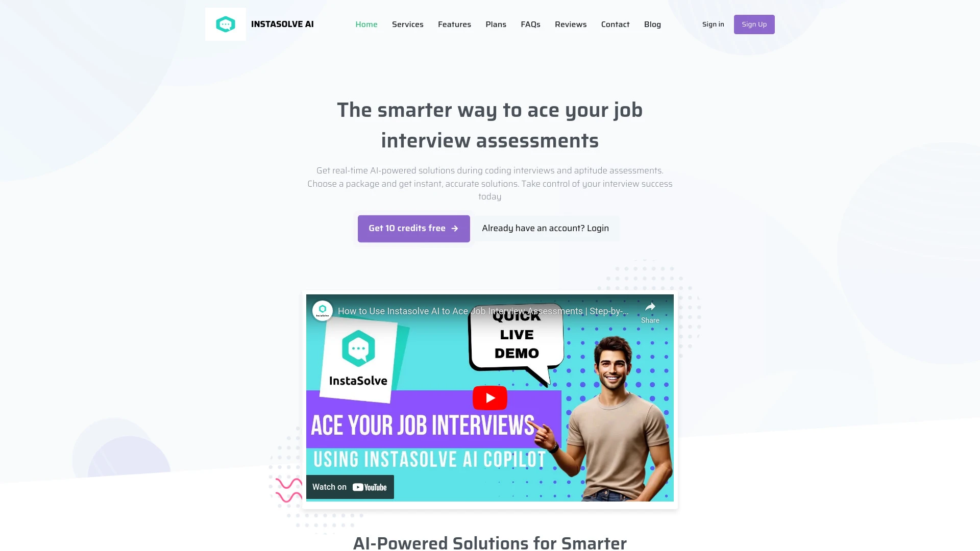
Task: Click the YouTube play button on demo video
Action: click(x=490, y=397)
